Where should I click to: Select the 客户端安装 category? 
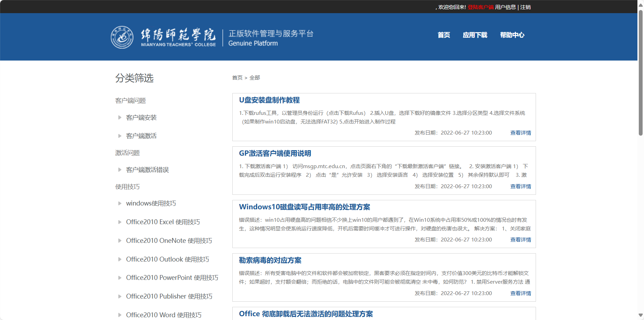(141, 118)
